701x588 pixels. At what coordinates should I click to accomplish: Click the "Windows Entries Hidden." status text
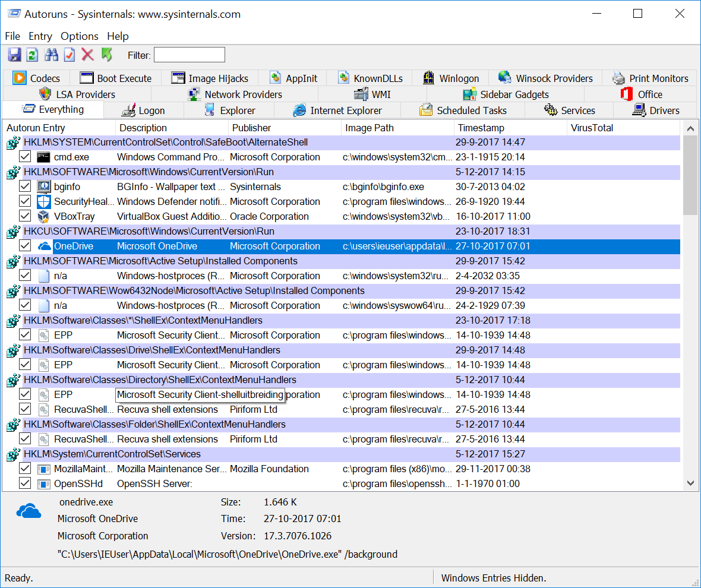click(494, 578)
